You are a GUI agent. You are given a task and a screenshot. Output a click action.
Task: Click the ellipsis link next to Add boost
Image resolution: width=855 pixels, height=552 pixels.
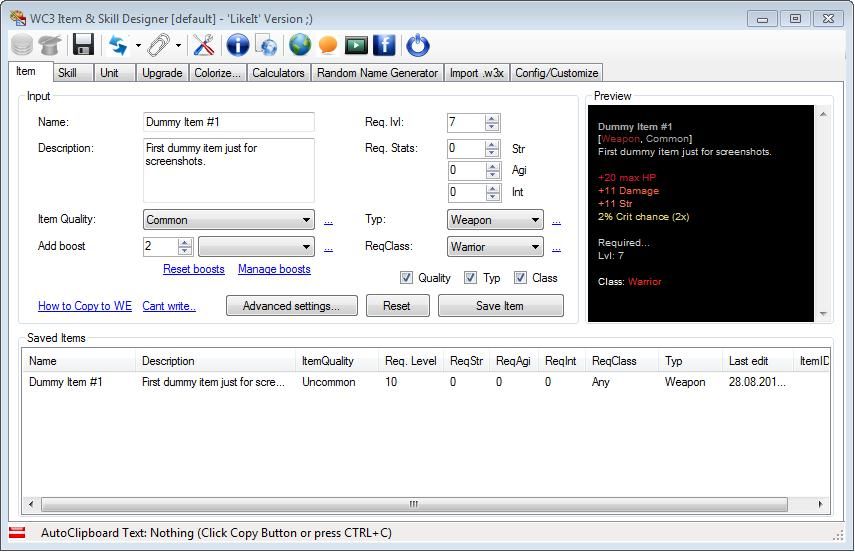328,248
